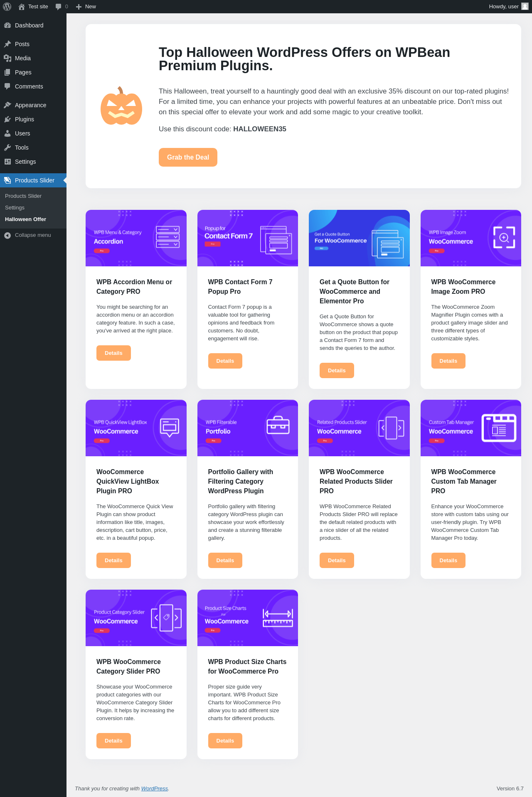Open the WordPress link in footer

pos(155,788)
